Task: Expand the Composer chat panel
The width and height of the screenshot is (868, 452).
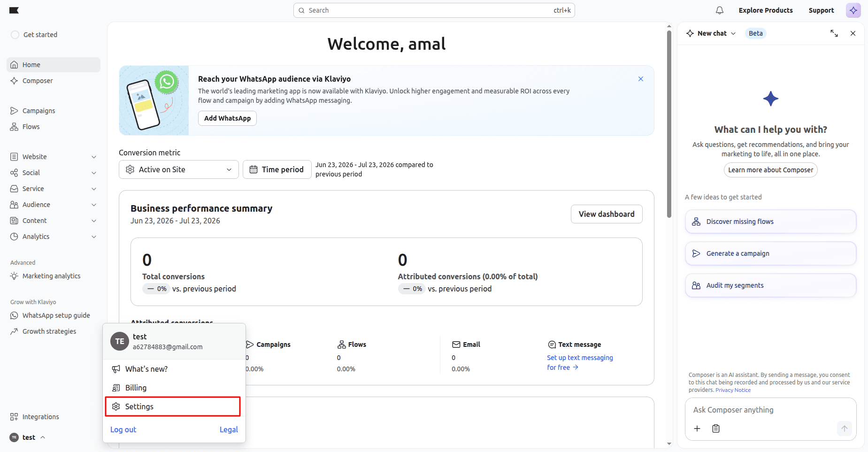Action: [834, 33]
